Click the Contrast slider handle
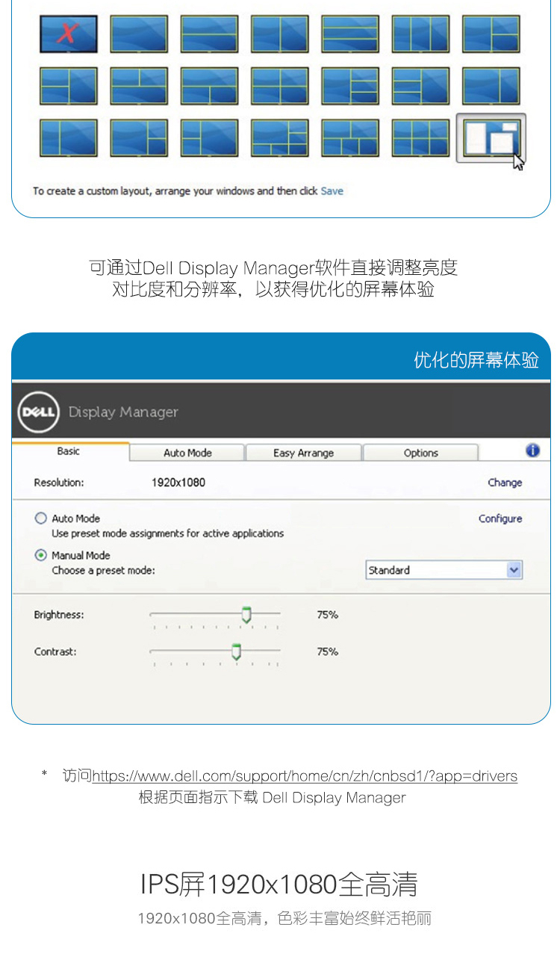This screenshot has height=954, width=560. [236, 652]
